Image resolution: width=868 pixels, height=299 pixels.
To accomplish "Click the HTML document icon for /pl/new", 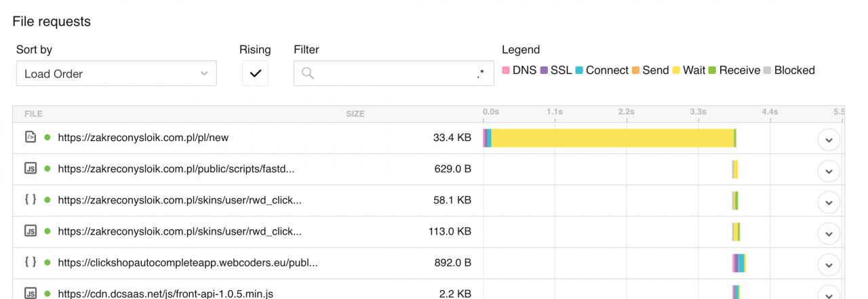I will 30,137.
